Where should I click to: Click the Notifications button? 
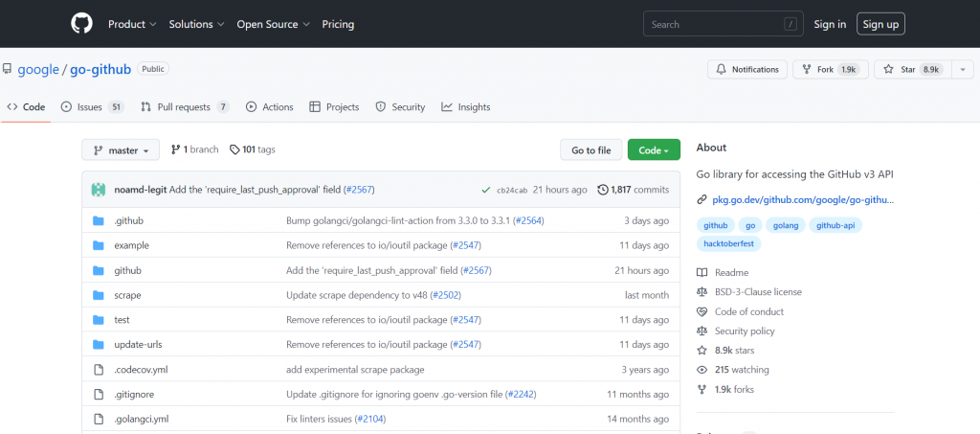coord(747,69)
